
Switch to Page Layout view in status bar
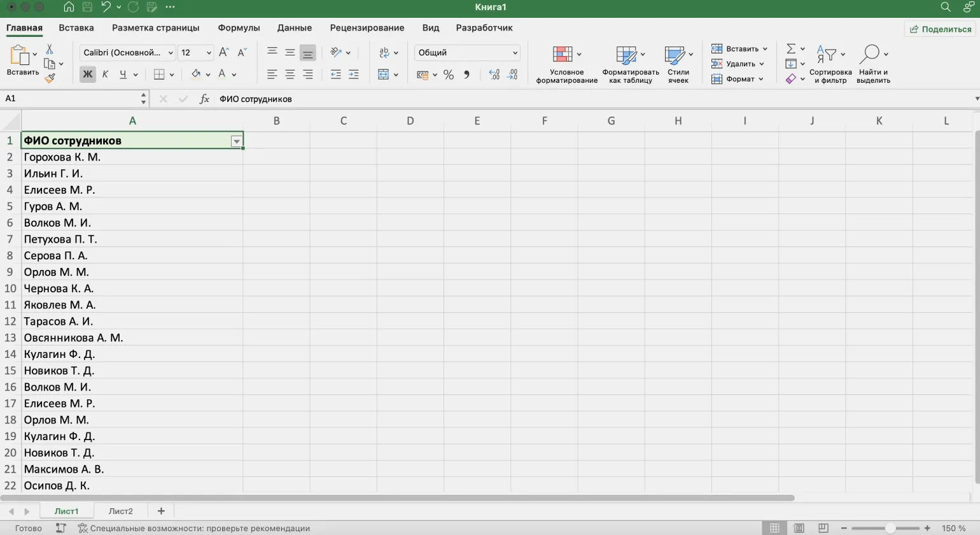(x=799, y=528)
